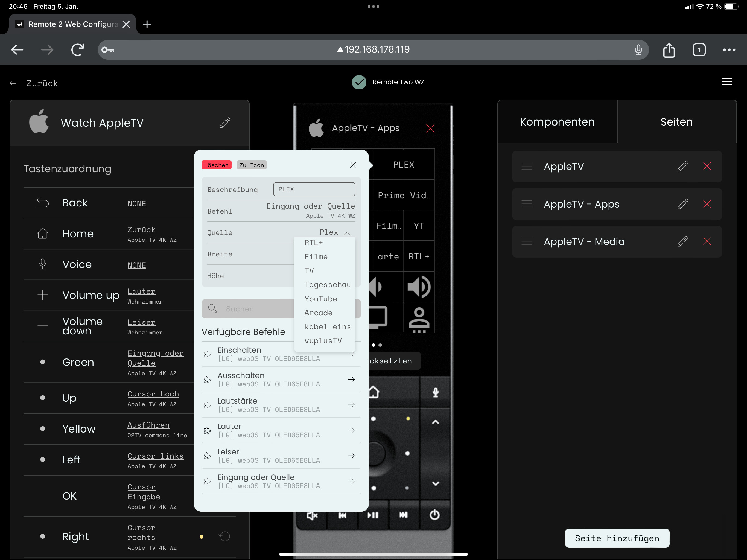Screen dimensions: 747x560
Task: Click the password key icon in address bar
Action: [x=108, y=50]
